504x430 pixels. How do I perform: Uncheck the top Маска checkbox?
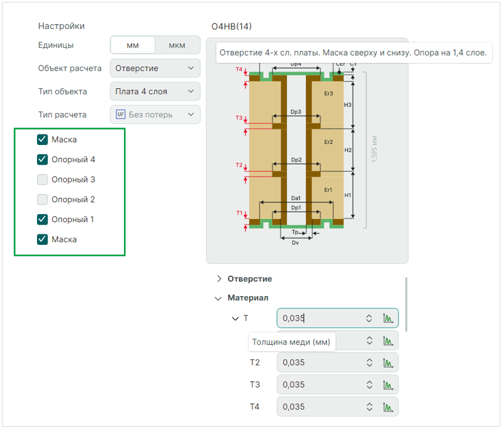[x=43, y=140]
